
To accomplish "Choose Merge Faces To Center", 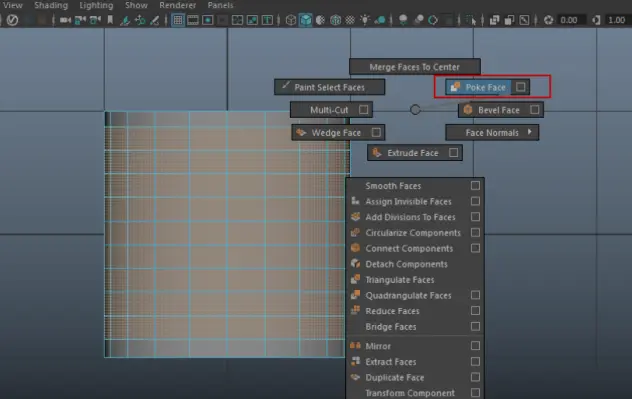I will (415, 66).
